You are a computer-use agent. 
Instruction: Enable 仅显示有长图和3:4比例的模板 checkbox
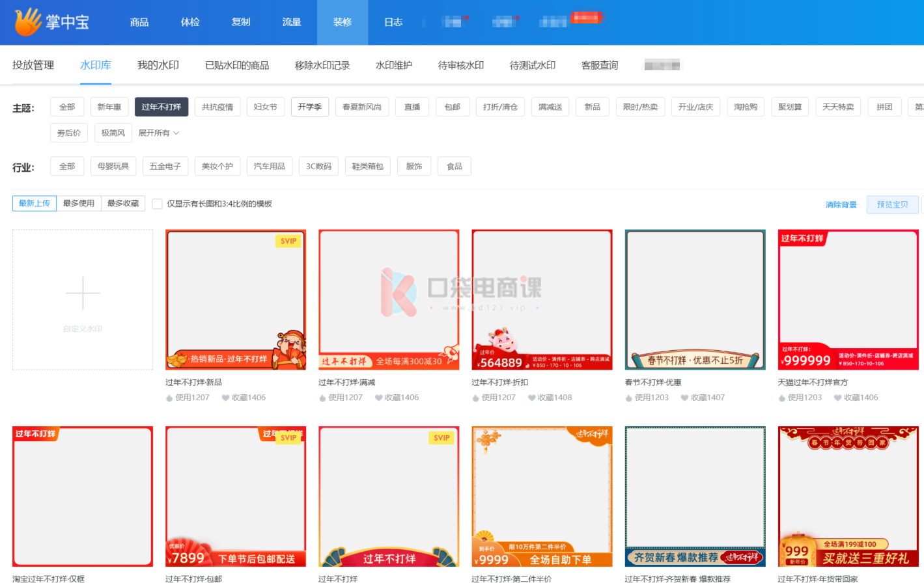pos(157,204)
